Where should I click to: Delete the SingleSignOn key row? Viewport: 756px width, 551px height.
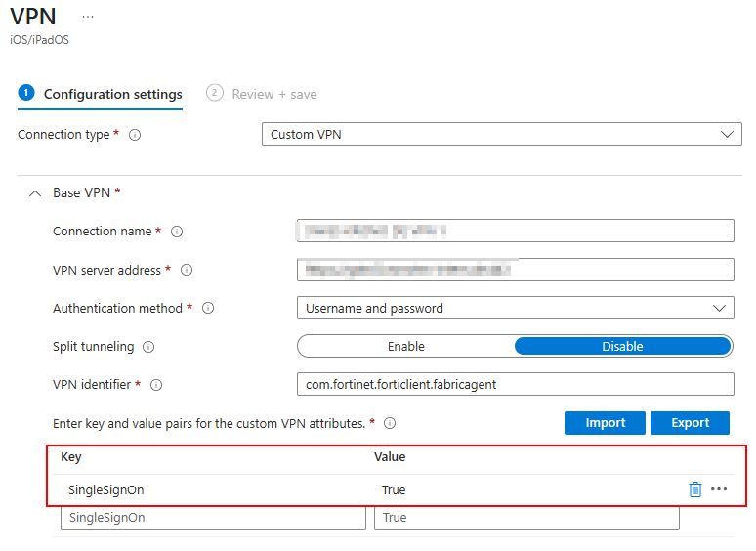point(695,489)
